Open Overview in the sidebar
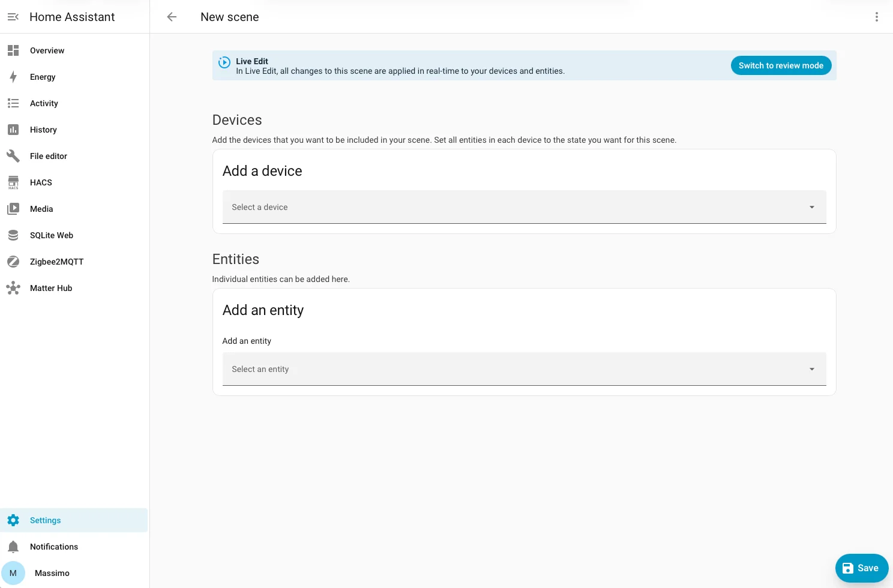Image resolution: width=893 pixels, height=588 pixels. 74,50
